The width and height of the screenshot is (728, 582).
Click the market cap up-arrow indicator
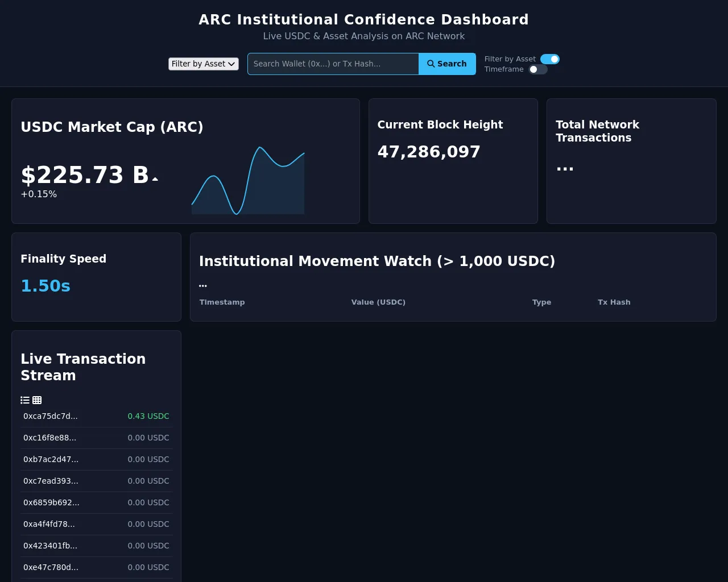click(x=155, y=179)
